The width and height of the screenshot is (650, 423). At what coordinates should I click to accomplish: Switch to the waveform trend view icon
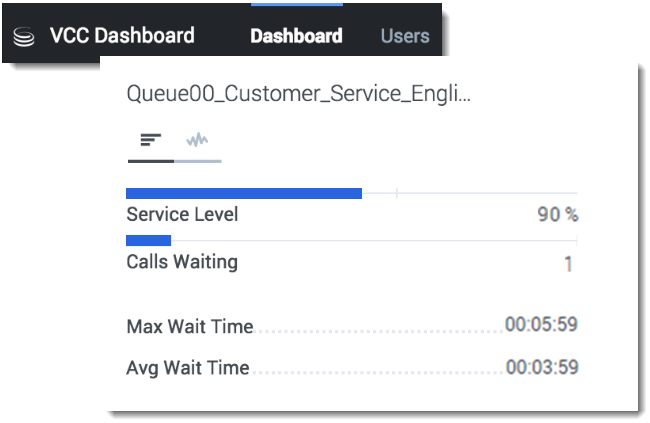197,139
